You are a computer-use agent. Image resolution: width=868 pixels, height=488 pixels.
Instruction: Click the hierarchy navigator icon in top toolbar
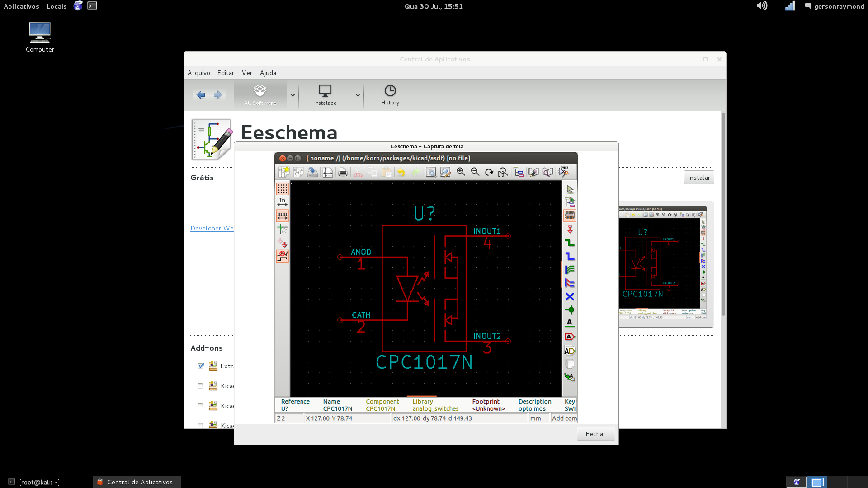519,172
